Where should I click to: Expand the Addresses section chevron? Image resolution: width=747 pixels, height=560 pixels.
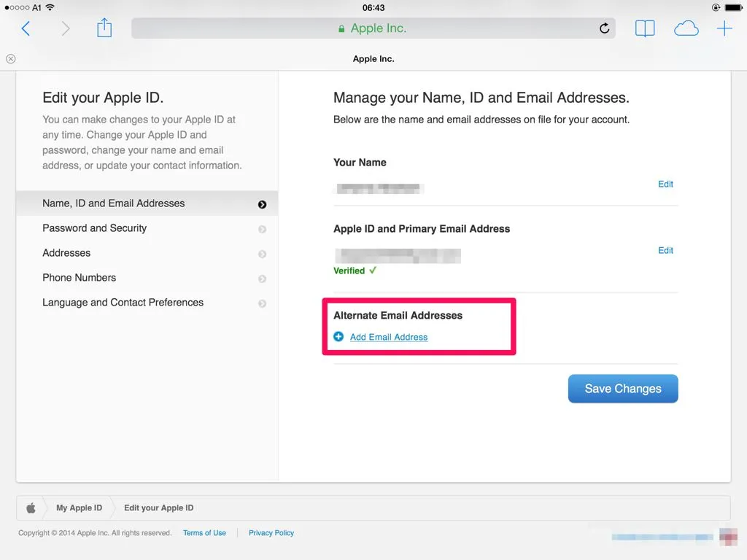[x=262, y=254]
